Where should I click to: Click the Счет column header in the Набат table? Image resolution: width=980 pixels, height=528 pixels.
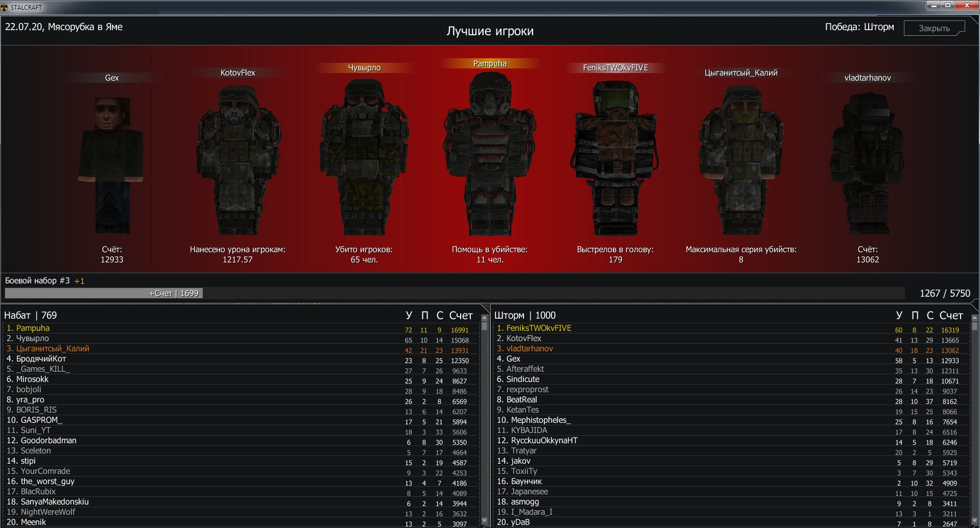coord(461,316)
